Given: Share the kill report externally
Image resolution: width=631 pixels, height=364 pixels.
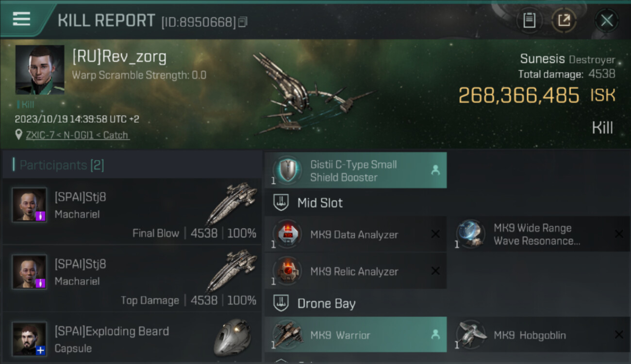Looking at the screenshot, I should tap(564, 20).
